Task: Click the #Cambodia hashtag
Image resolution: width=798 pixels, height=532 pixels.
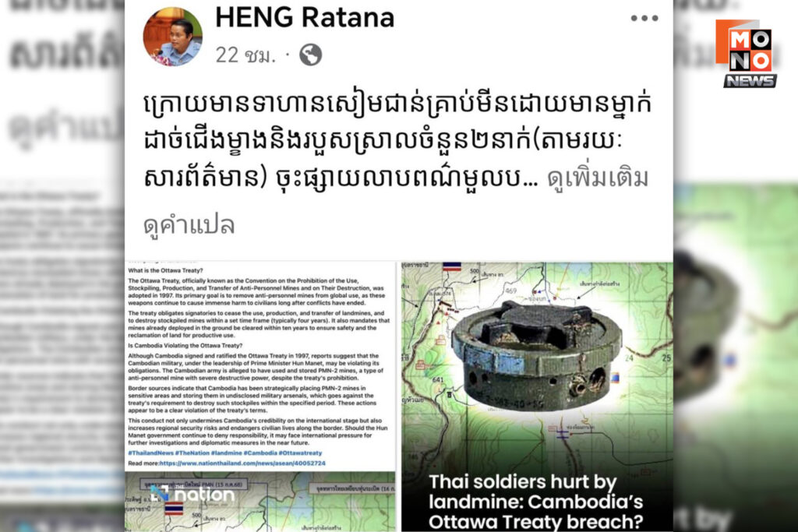Action: pyautogui.click(x=260, y=453)
